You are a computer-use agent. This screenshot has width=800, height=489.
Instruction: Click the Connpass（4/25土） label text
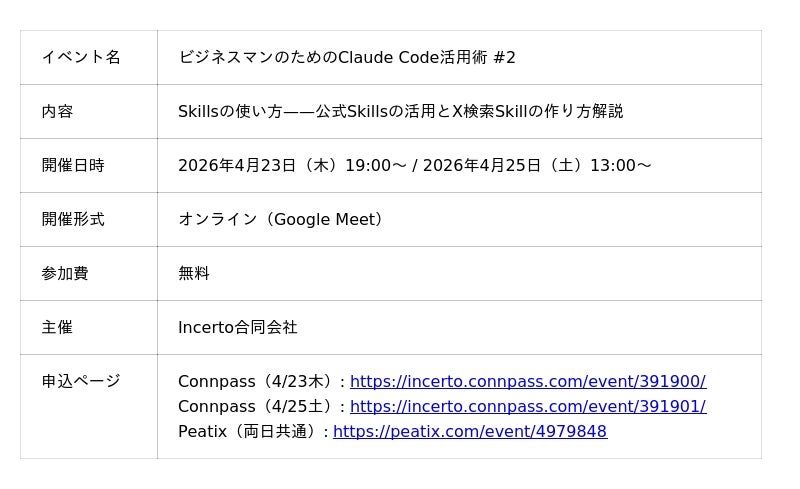click(258, 406)
